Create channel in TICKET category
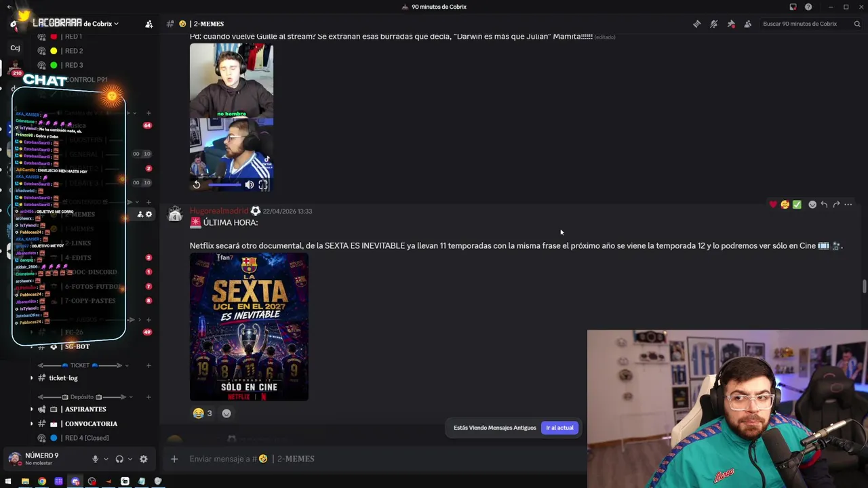Image resolution: width=868 pixels, height=488 pixels. click(x=147, y=365)
